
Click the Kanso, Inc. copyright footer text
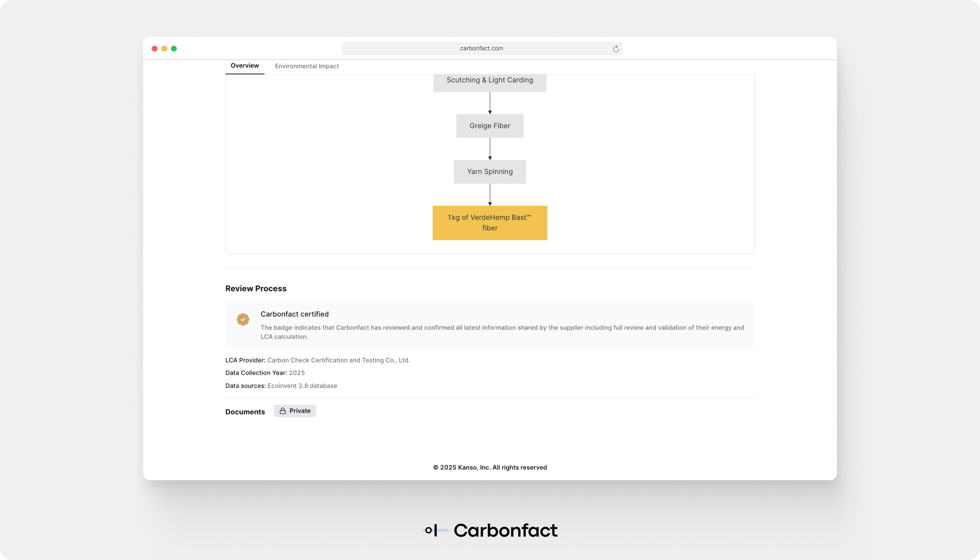coord(490,467)
